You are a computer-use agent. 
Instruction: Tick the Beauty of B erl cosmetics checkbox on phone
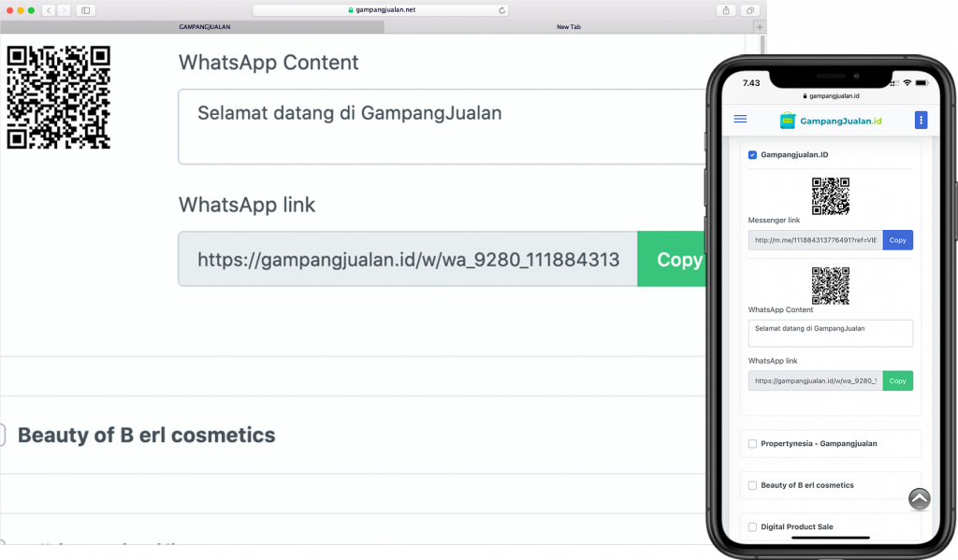pos(753,485)
